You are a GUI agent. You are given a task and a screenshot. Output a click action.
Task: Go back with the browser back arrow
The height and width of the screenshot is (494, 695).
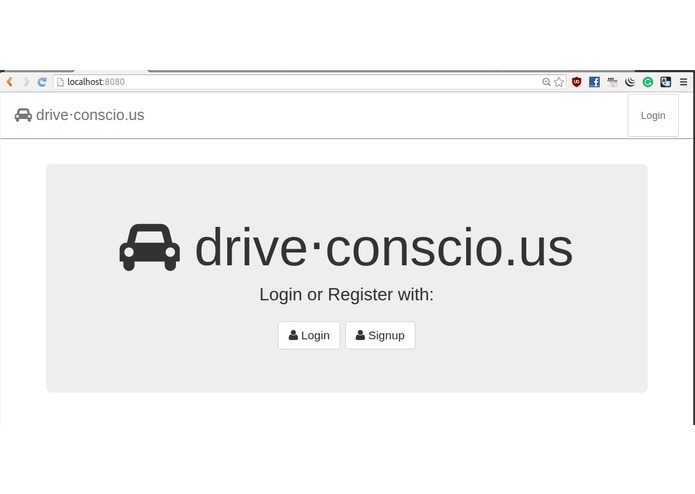tap(10, 82)
